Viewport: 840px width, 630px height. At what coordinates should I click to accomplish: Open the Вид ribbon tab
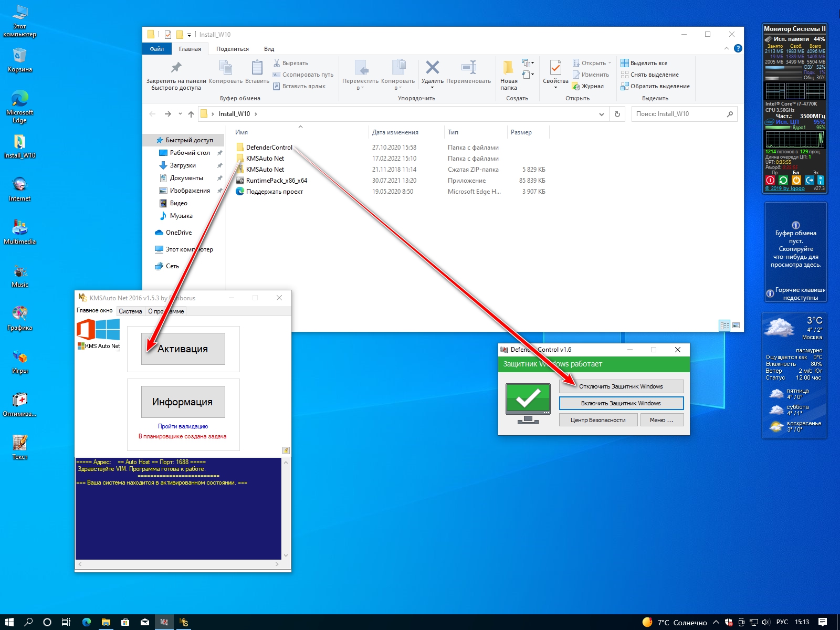[x=269, y=49]
